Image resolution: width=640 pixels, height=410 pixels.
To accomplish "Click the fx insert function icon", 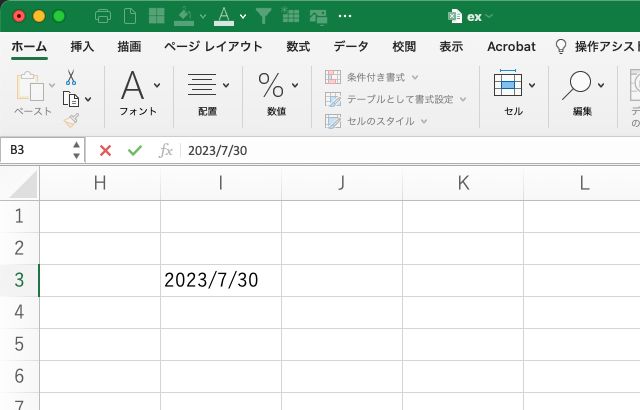I will tap(166, 150).
